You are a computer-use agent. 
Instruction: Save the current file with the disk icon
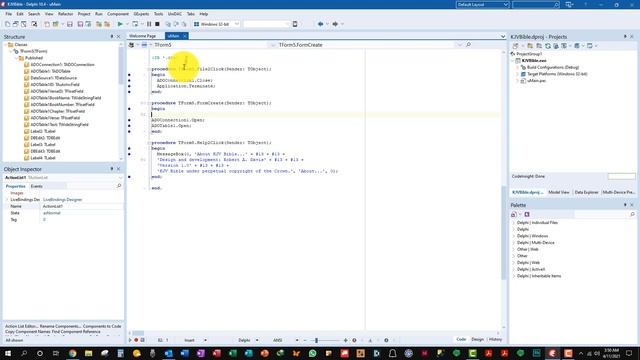coord(70,24)
